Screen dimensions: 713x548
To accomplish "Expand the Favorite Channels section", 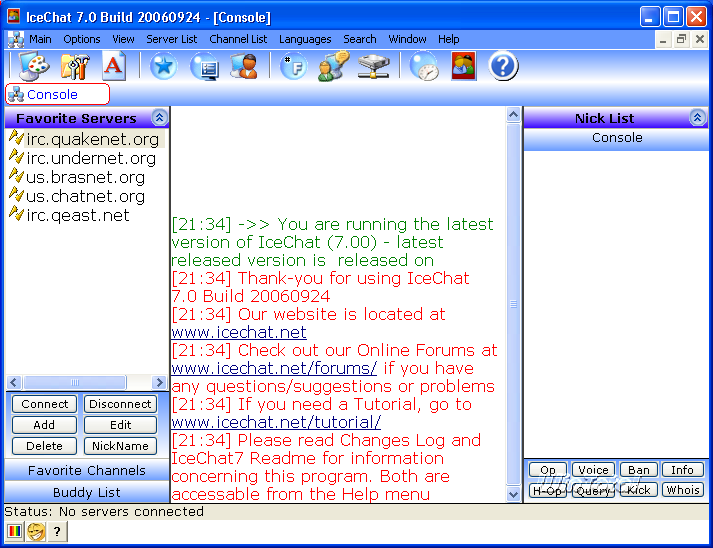I will 87,470.
